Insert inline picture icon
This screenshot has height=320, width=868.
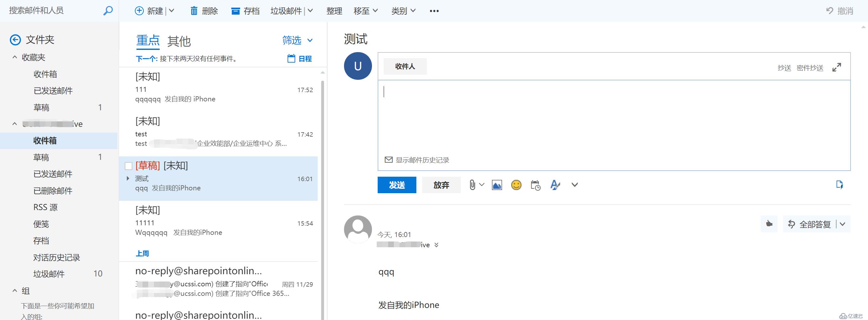click(497, 185)
